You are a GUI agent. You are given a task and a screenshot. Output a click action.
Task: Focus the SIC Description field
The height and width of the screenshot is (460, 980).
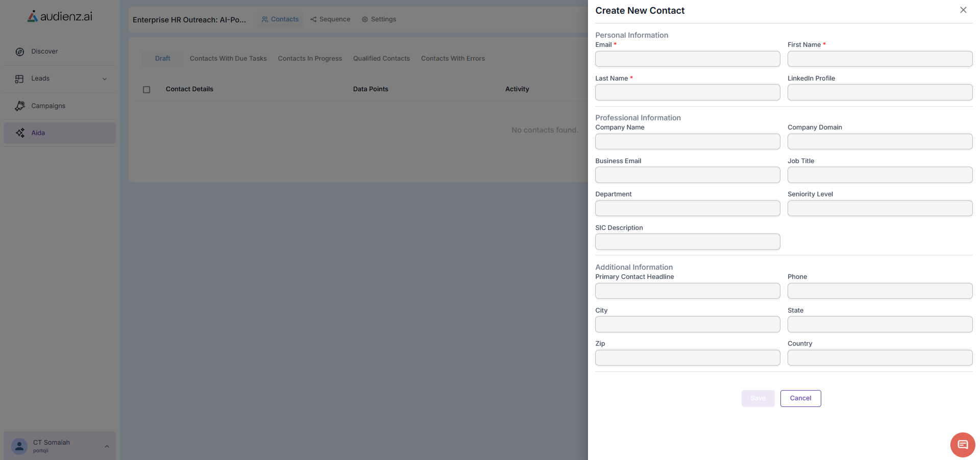[x=688, y=242]
